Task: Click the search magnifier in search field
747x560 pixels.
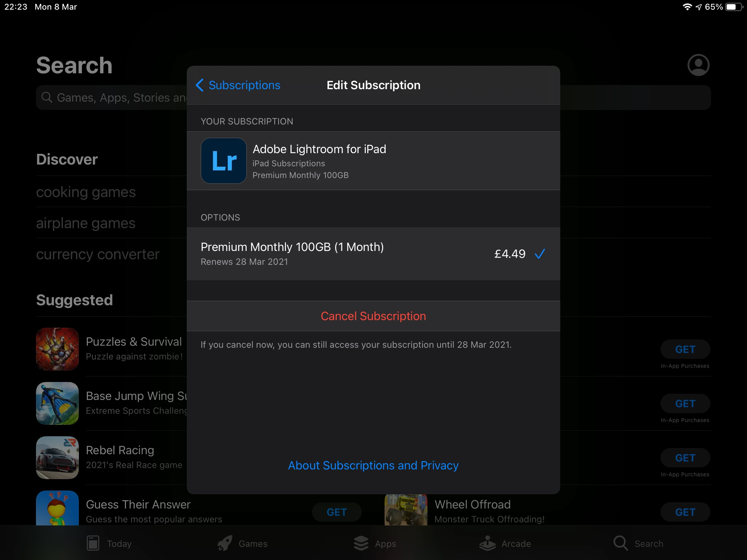Action: pos(47,97)
